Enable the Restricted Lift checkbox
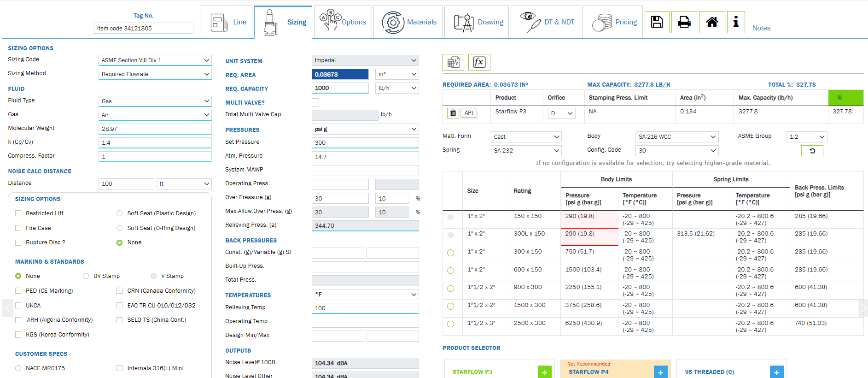 point(18,213)
